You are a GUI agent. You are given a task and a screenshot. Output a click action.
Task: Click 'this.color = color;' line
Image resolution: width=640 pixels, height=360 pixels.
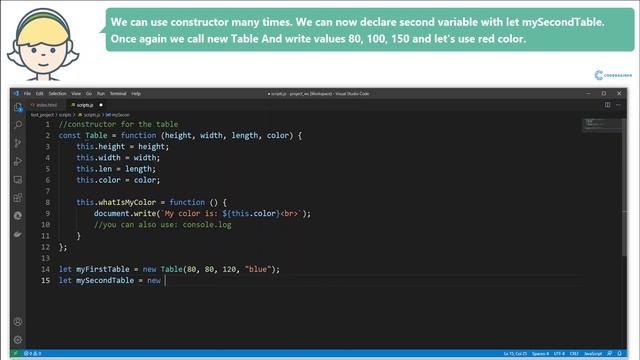point(118,180)
